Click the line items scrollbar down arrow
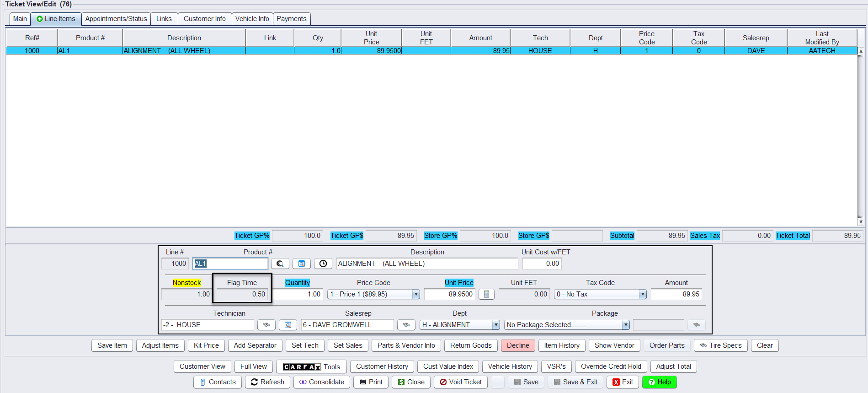Viewport: 868px width, 393px height. tap(860, 222)
